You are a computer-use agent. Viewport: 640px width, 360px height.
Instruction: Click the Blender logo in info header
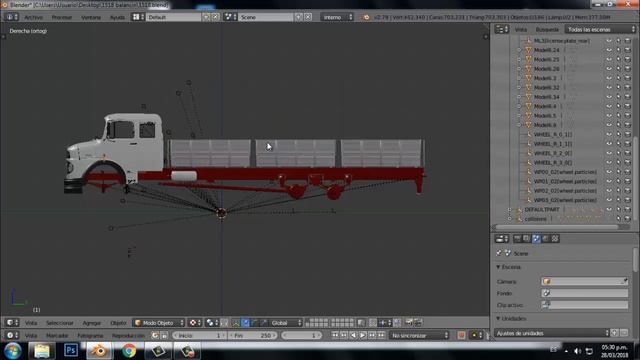click(x=366, y=17)
